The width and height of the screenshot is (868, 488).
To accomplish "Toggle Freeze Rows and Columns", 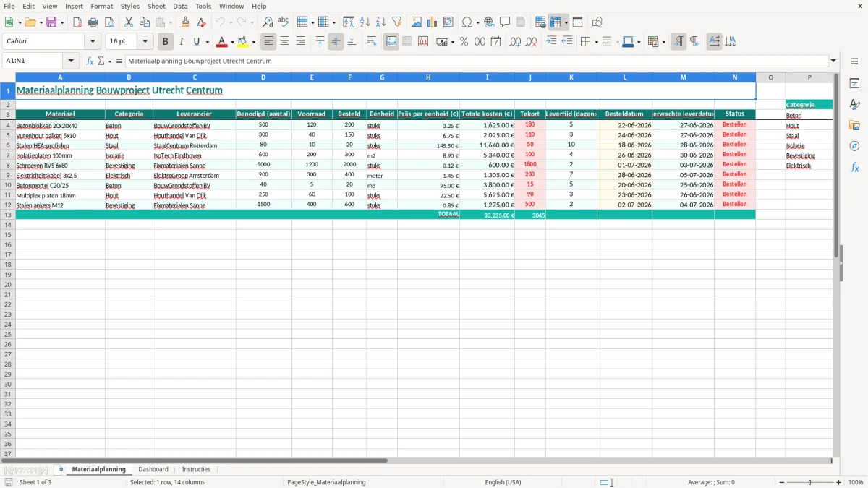I will coord(556,22).
